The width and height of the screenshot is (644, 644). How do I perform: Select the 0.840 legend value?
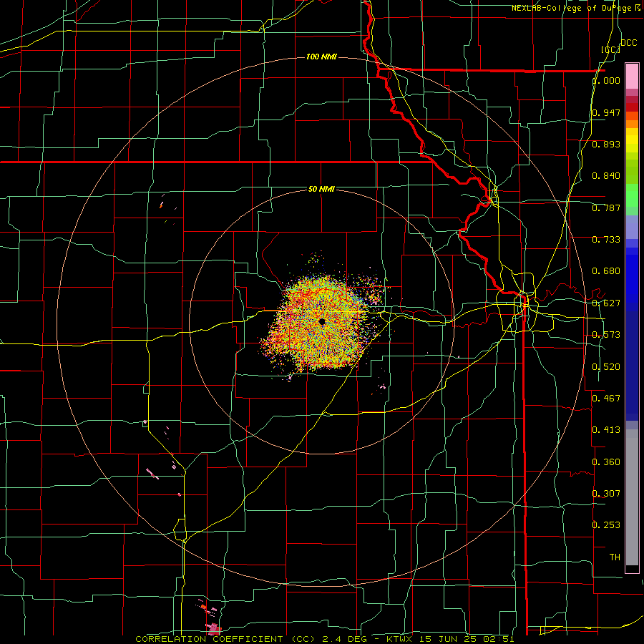tap(606, 176)
